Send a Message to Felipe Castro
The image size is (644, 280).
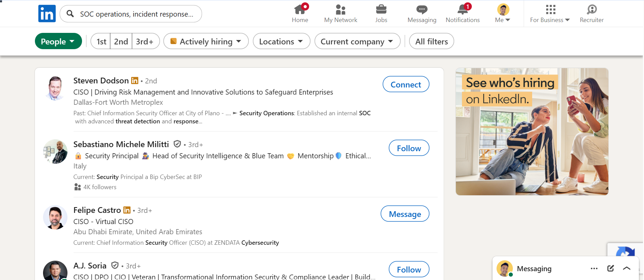(x=405, y=214)
